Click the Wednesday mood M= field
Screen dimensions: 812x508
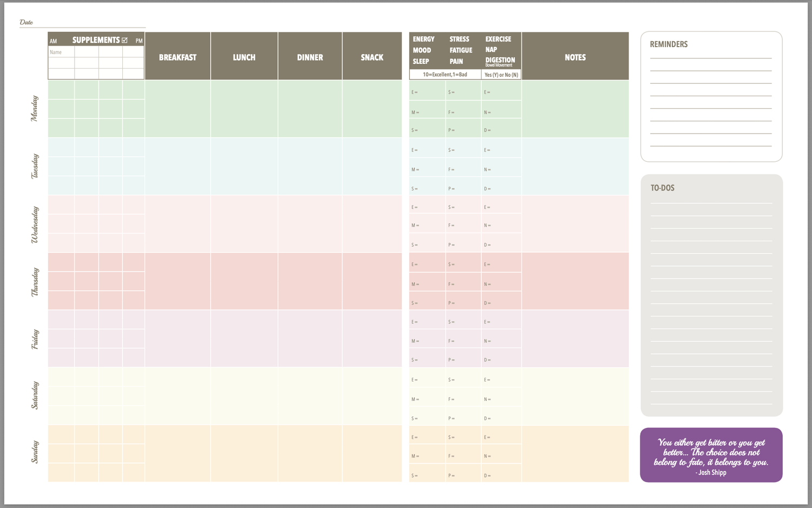point(427,226)
